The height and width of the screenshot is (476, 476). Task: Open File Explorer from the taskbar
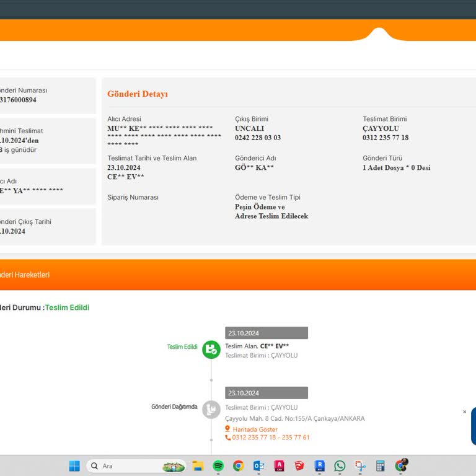pyautogui.click(x=198, y=466)
